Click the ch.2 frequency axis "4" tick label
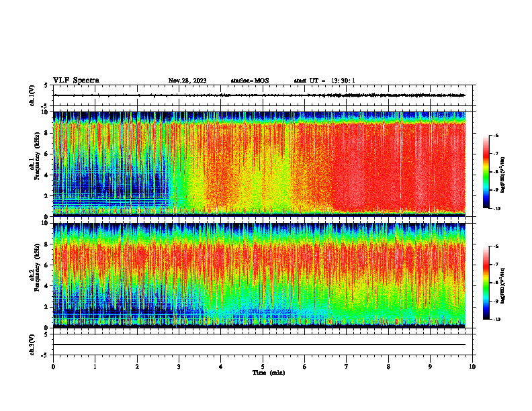Screen dimensions: 532x411 point(47,286)
